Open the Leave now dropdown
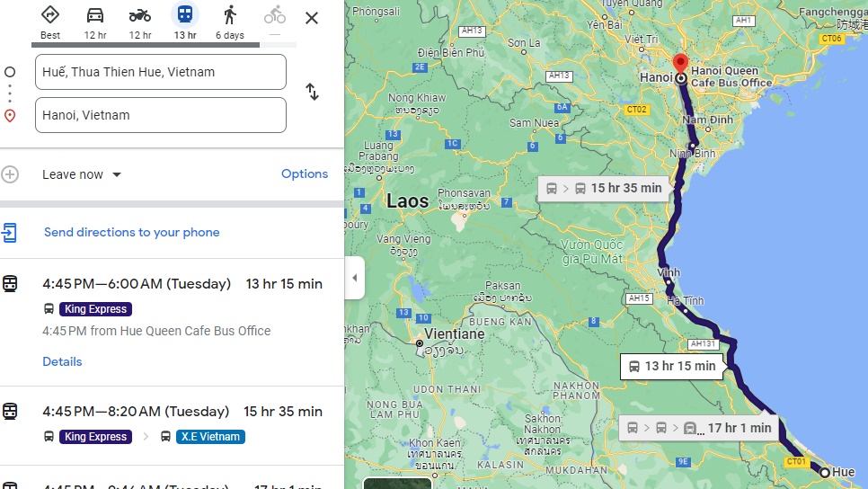This screenshot has width=868, height=489. click(x=82, y=174)
